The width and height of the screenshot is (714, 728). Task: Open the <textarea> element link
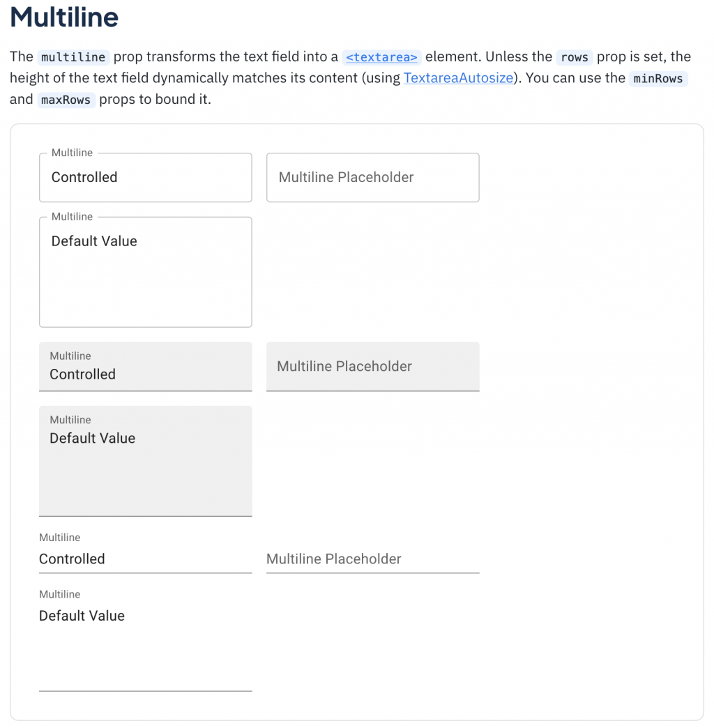382,57
